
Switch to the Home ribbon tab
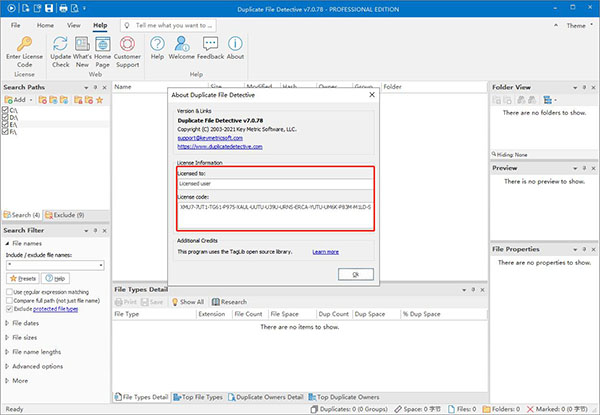[x=45, y=25]
